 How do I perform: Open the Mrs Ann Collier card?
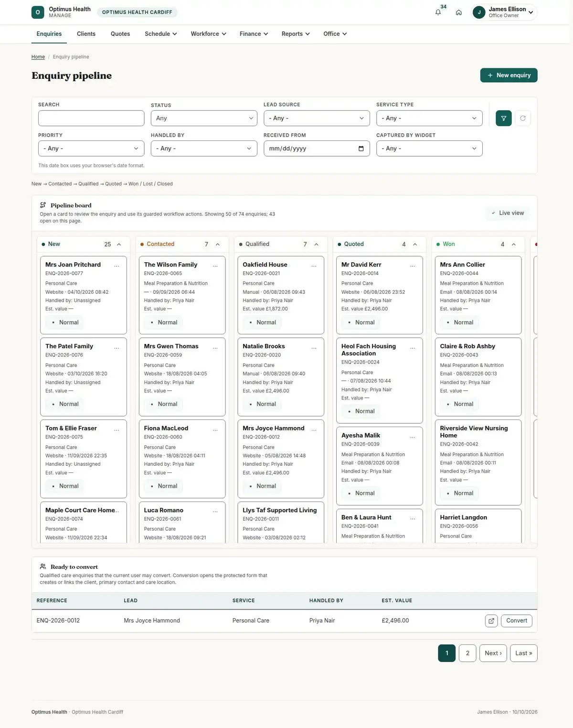pos(478,295)
